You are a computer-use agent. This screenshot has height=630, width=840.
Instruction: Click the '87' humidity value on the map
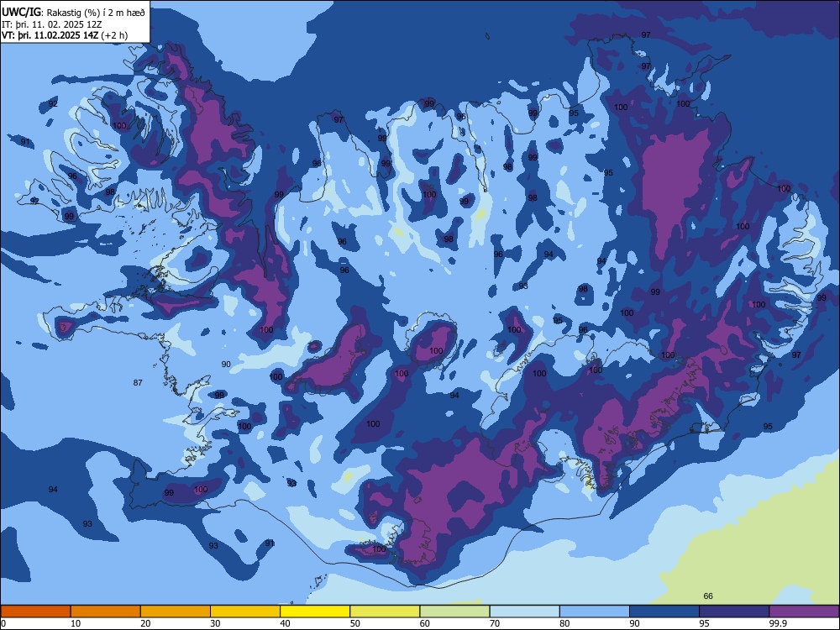[138, 382]
